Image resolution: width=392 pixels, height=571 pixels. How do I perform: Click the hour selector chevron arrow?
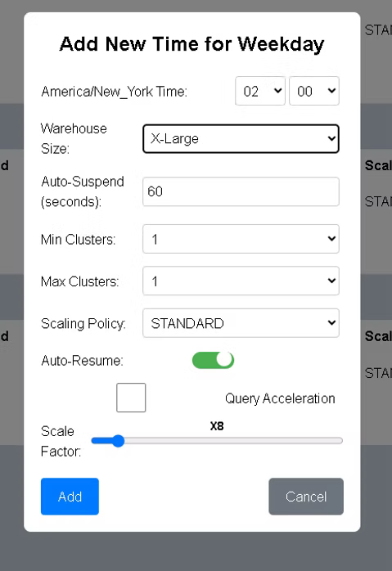(x=277, y=90)
